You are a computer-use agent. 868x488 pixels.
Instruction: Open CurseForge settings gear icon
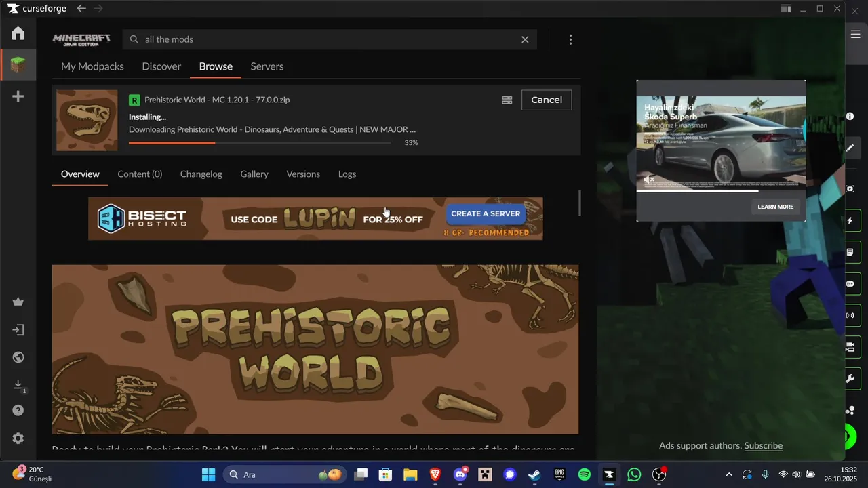(18, 438)
